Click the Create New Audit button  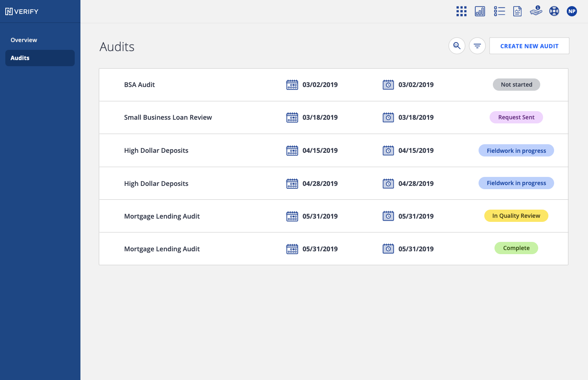[x=529, y=46]
